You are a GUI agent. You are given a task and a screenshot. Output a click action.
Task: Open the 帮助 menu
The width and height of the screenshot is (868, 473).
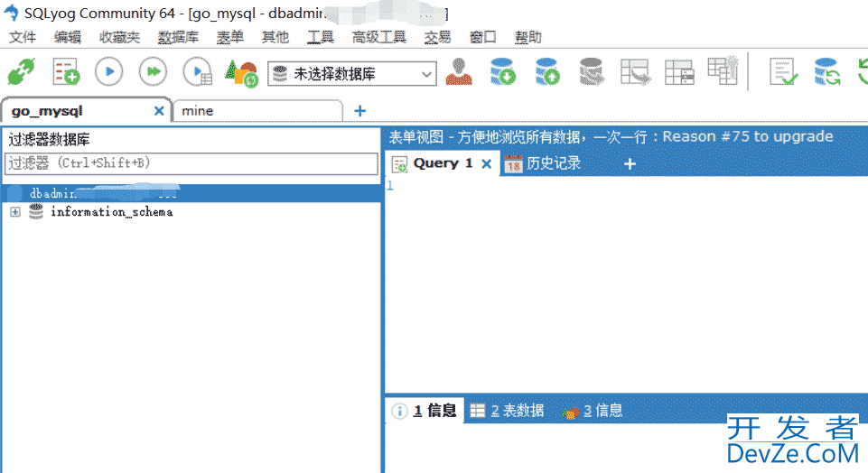click(x=528, y=37)
